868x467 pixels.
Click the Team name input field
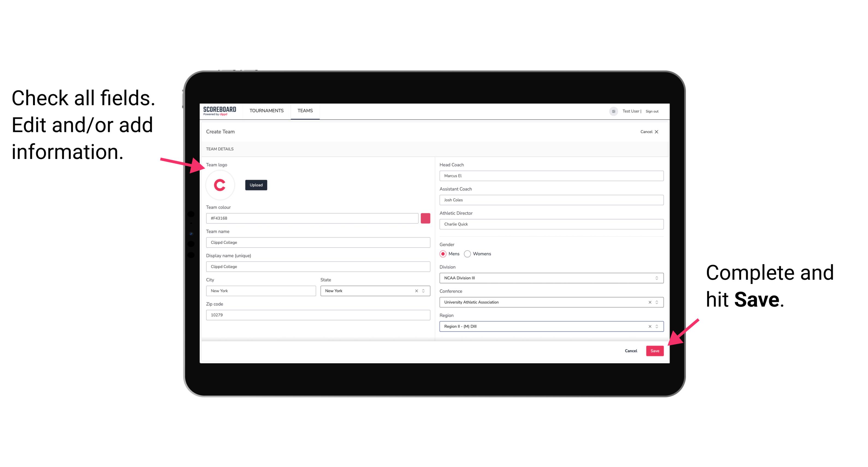click(318, 242)
